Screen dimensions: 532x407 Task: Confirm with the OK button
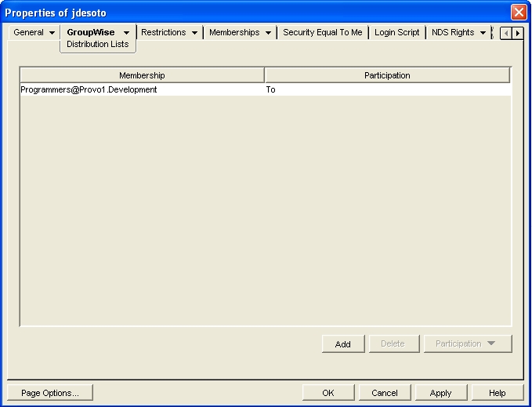[328, 393]
